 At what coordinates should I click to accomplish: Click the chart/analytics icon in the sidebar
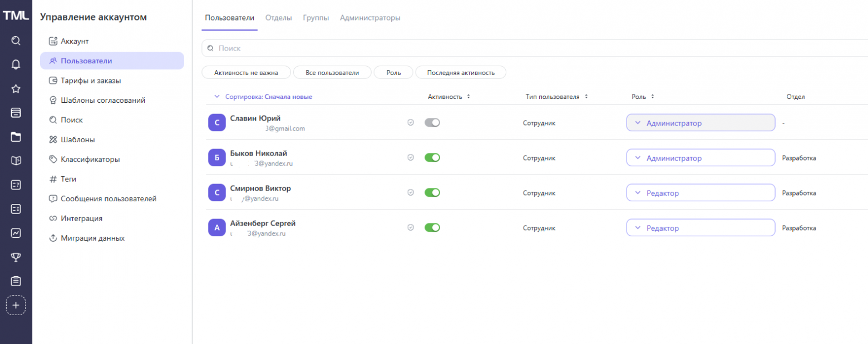16,233
